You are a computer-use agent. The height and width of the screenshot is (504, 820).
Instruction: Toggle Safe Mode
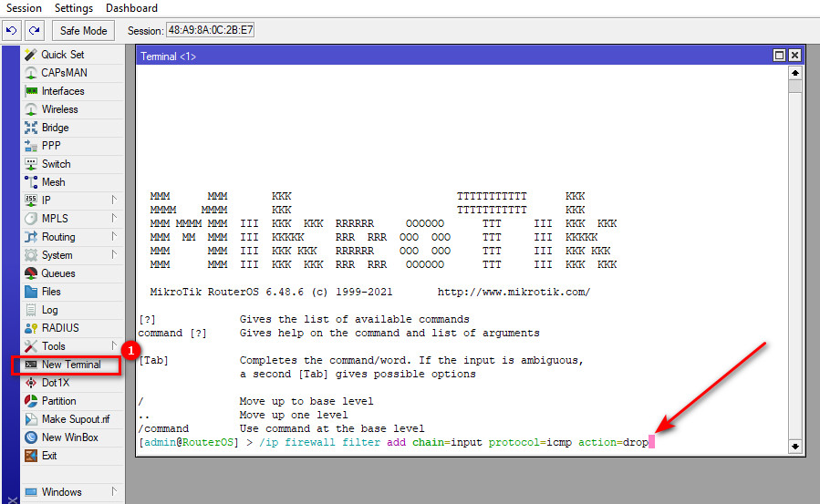83,31
